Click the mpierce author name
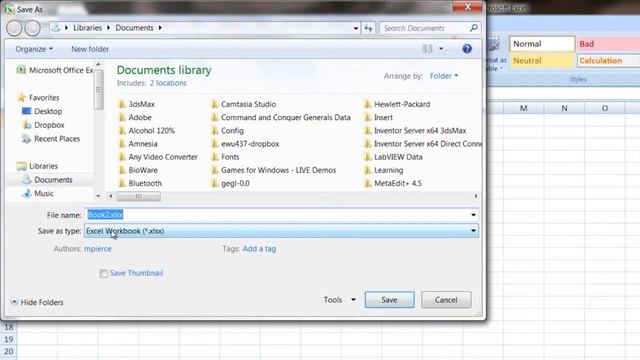Screen dimensions: 640x360 coord(98,249)
